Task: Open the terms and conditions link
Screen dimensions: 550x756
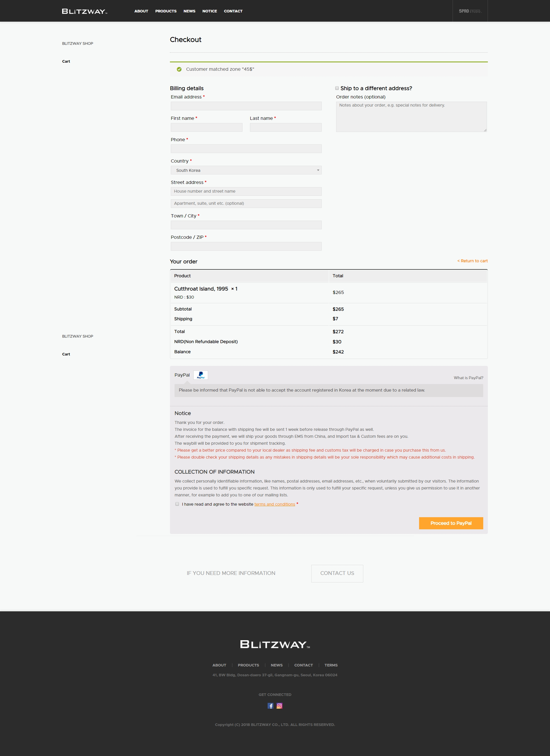Action: (275, 504)
